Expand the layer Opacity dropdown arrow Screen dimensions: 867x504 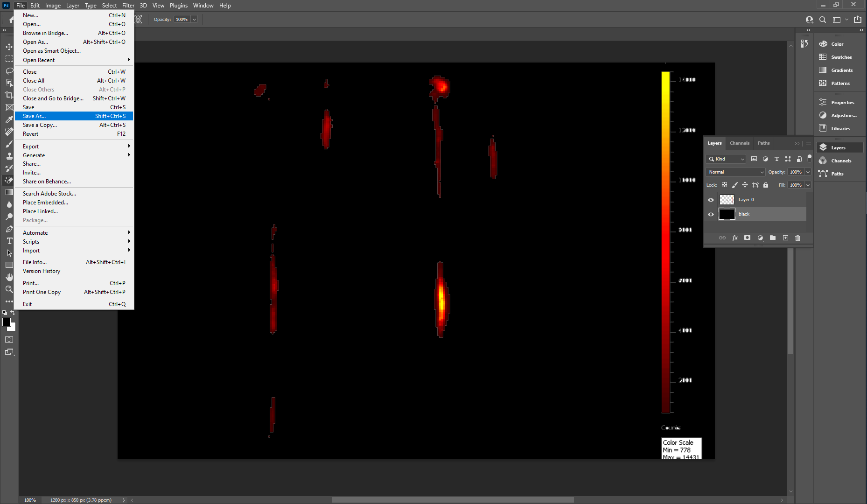coord(808,172)
